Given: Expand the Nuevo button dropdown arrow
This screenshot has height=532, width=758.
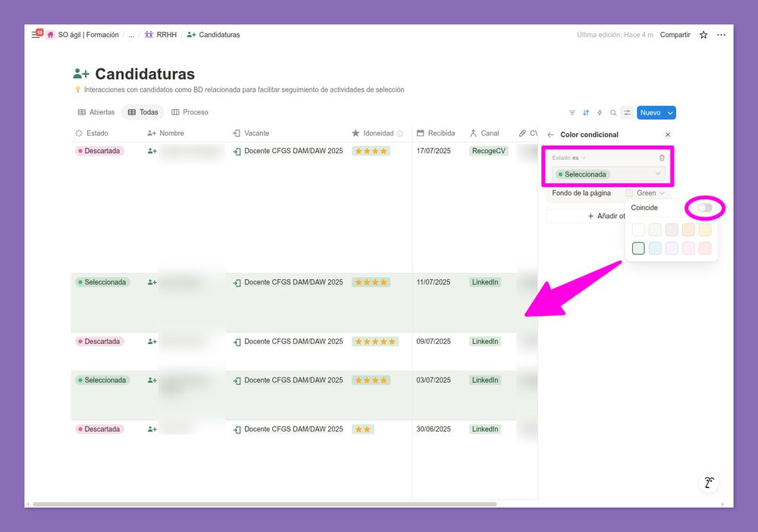Looking at the screenshot, I should (x=670, y=113).
